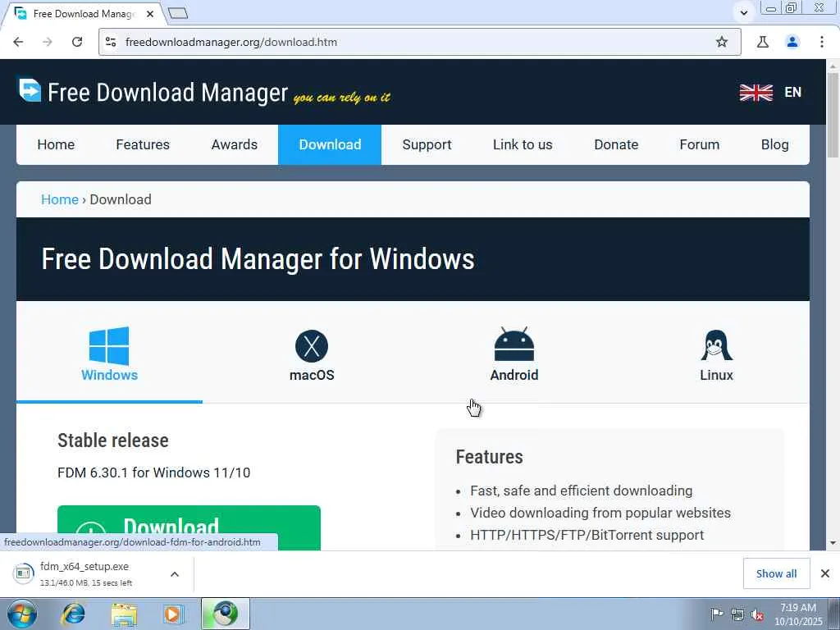Click the muted volume tray icon
Screen dimensions: 840x630
tap(757, 615)
